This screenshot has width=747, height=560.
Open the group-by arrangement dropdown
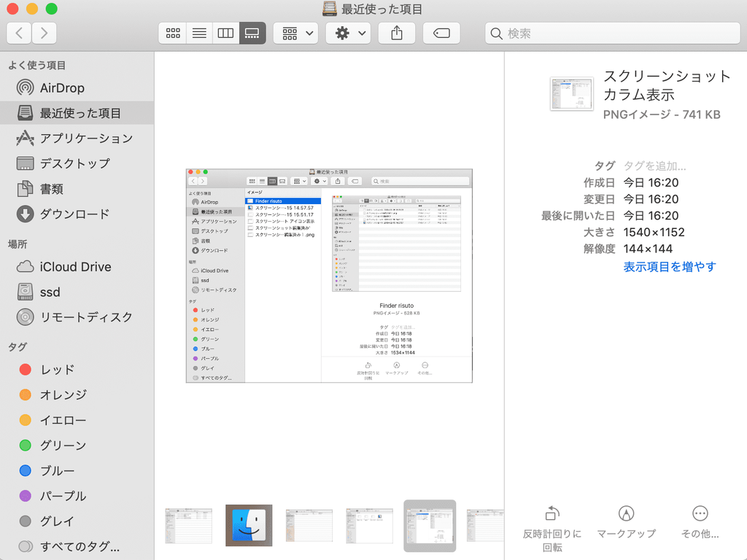(x=296, y=34)
